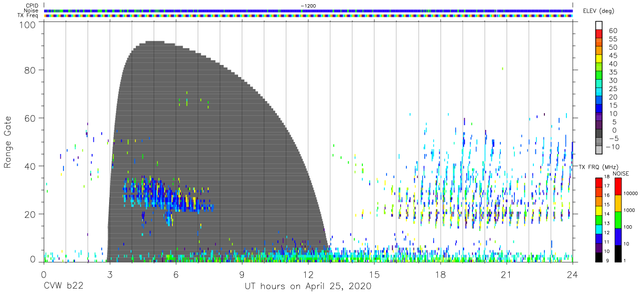Click the '80' tick on Range Gate axis

pyautogui.click(x=31, y=70)
